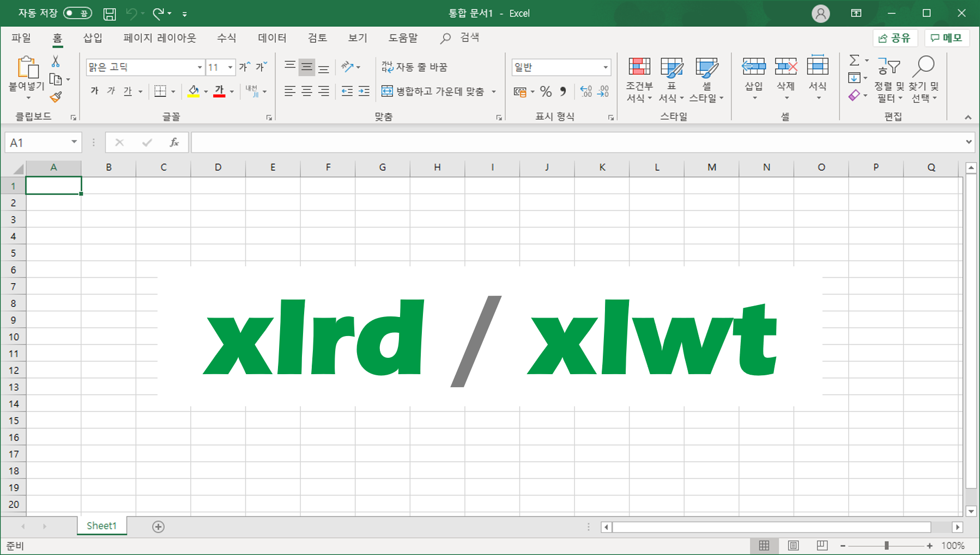This screenshot has height=555, width=980.
Task: Open Find & Select (찾기 및 선택) dropdown
Action: (x=923, y=80)
